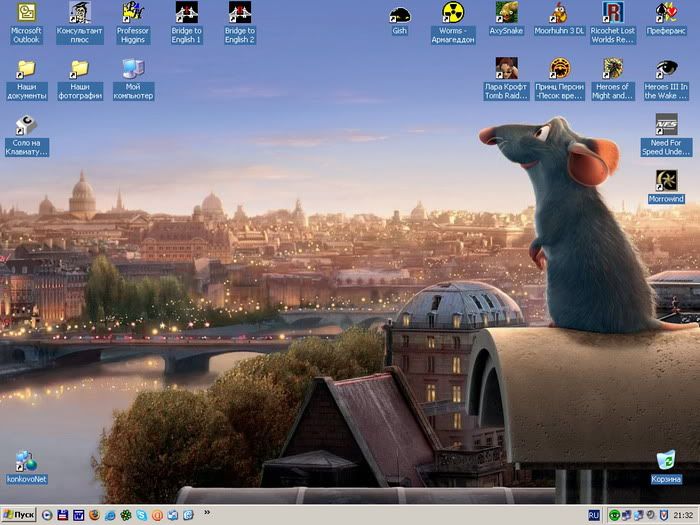The height and width of the screenshot is (525, 700).
Task: Select the Мой компьютер icon
Action: [x=133, y=79]
